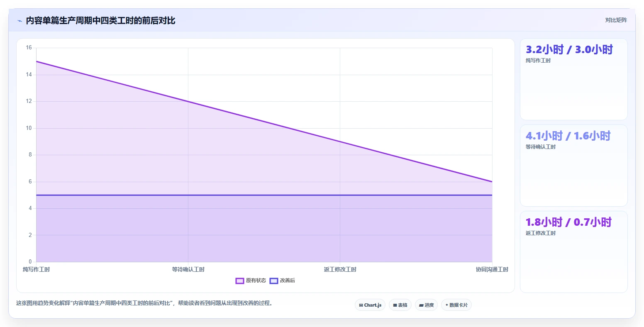Click the purple line start point at 15
Image resolution: width=644 pixels, height=327 pixels.
pyautogui.click(x=37, y=61)
